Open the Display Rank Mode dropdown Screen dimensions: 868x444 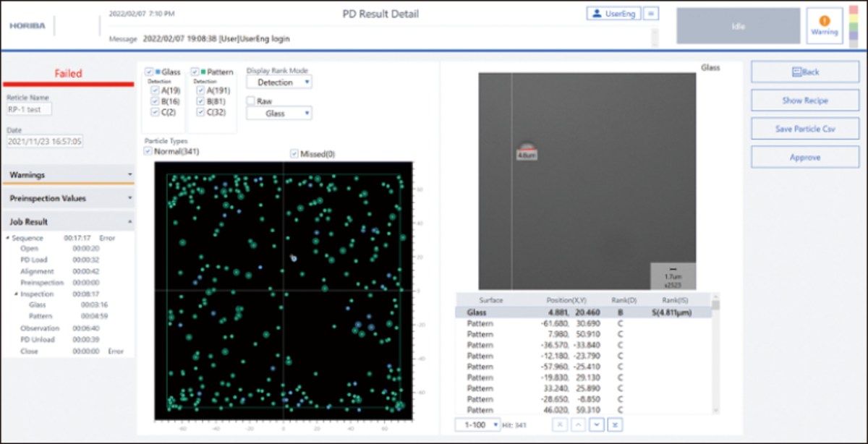278,82
